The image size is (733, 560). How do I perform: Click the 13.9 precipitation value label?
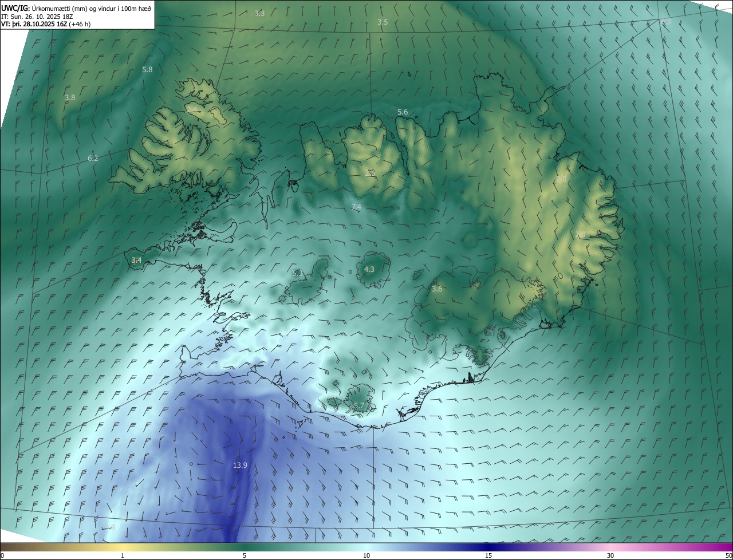240,466
